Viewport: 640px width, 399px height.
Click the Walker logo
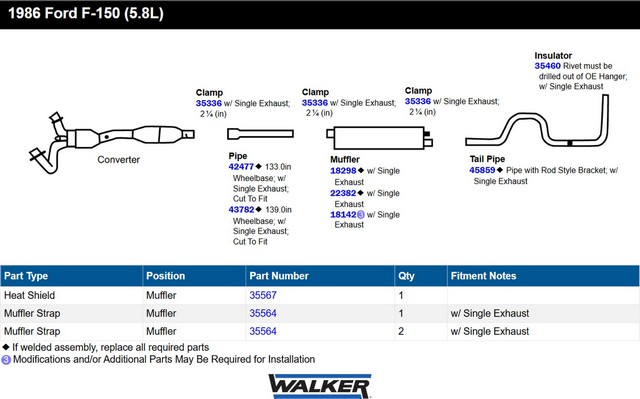[320, 386]
